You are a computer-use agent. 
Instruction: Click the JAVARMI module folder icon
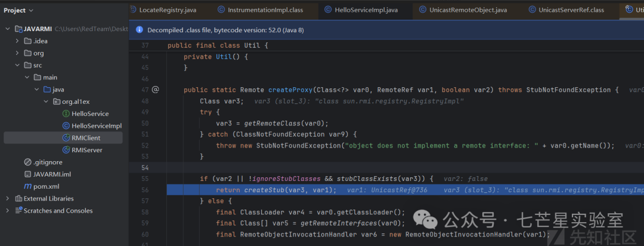click(x=18, y=29)
